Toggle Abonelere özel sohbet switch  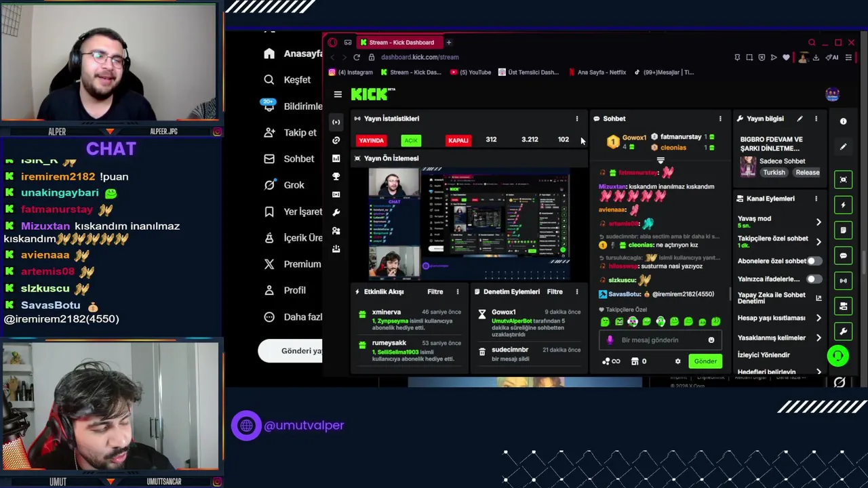coord(814,261)
